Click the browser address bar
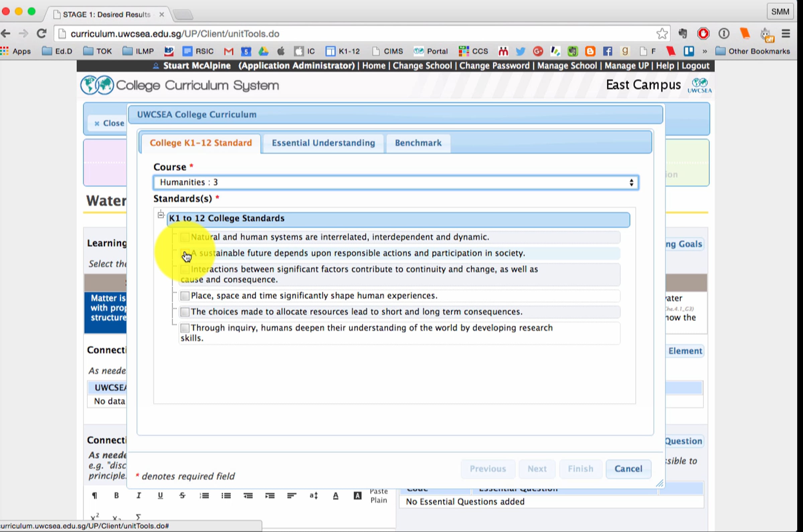 339,34
